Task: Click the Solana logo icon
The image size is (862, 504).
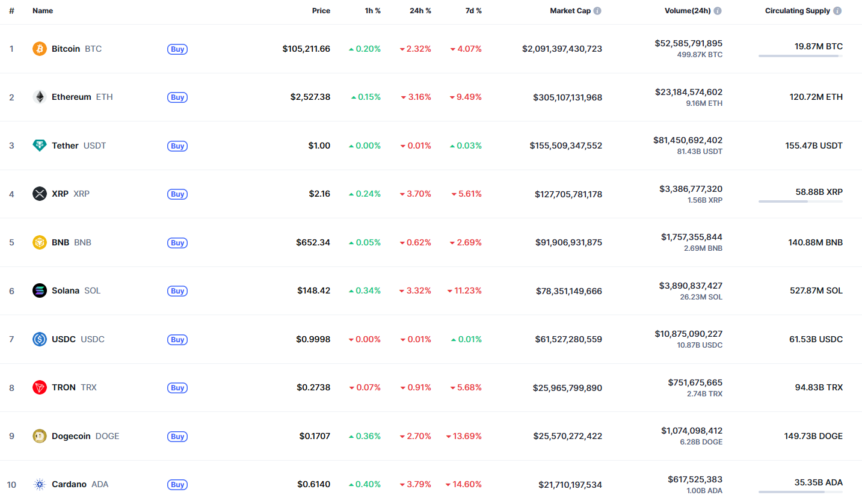Action: click(x=40, y=290)
